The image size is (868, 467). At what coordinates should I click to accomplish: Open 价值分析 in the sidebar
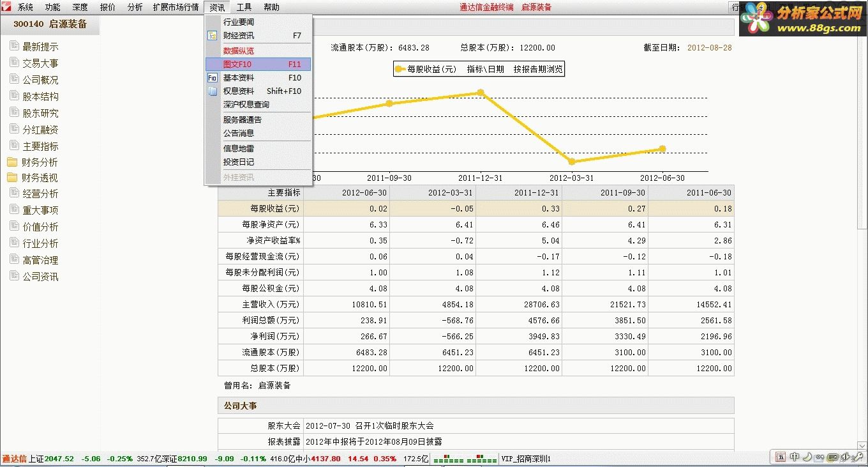click(40, 227)
